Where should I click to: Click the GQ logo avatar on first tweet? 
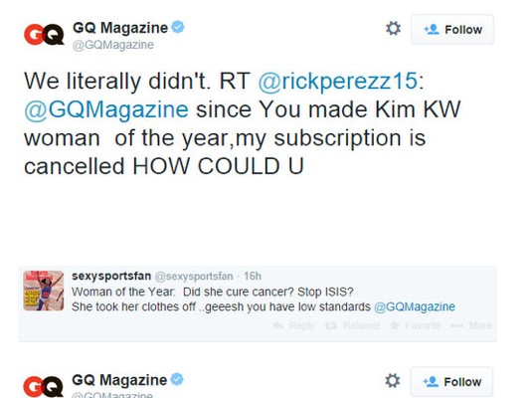coord(44,34)
